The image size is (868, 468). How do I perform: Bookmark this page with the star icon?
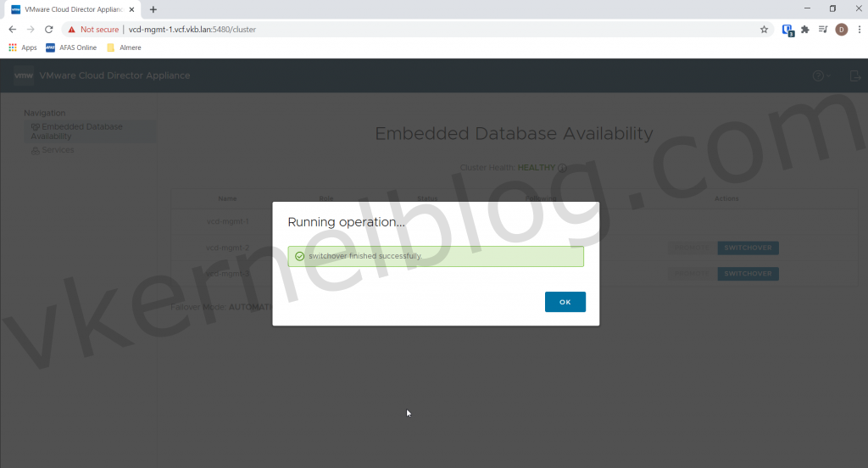(x=764, y=30)
